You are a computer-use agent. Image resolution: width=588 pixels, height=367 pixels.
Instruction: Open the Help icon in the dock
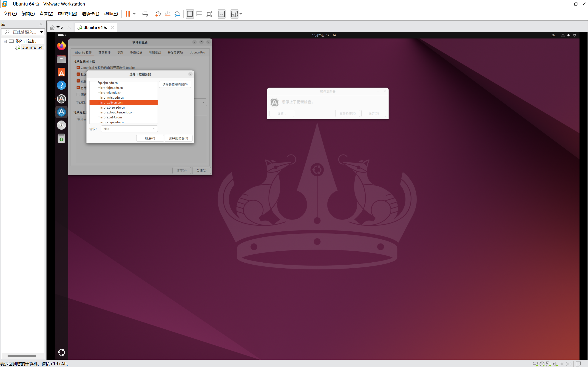pos(61,85)
